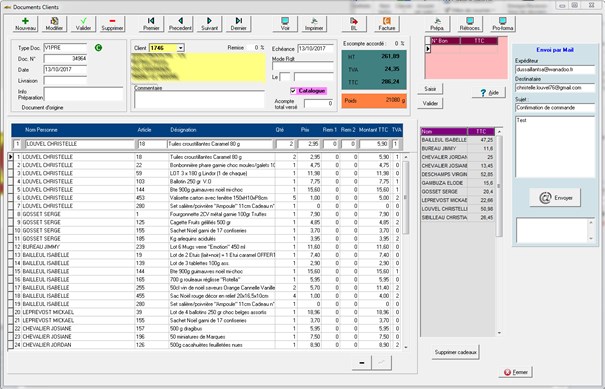This screenshot has width=605, height=389.
Task: Click the Article edit field showing 18
Action: tap(151, 144)
